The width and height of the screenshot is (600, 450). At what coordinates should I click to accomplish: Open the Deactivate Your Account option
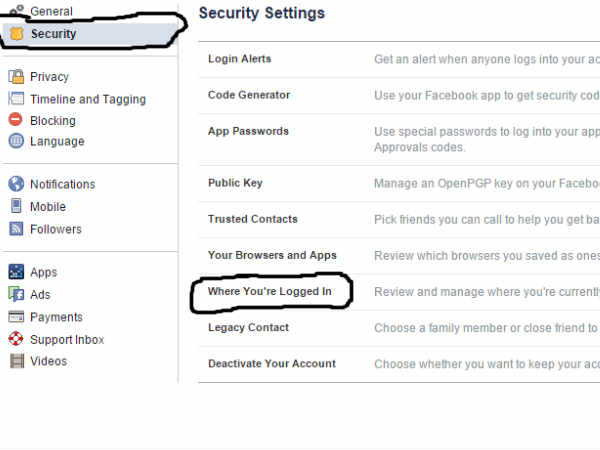click(399, 364)
